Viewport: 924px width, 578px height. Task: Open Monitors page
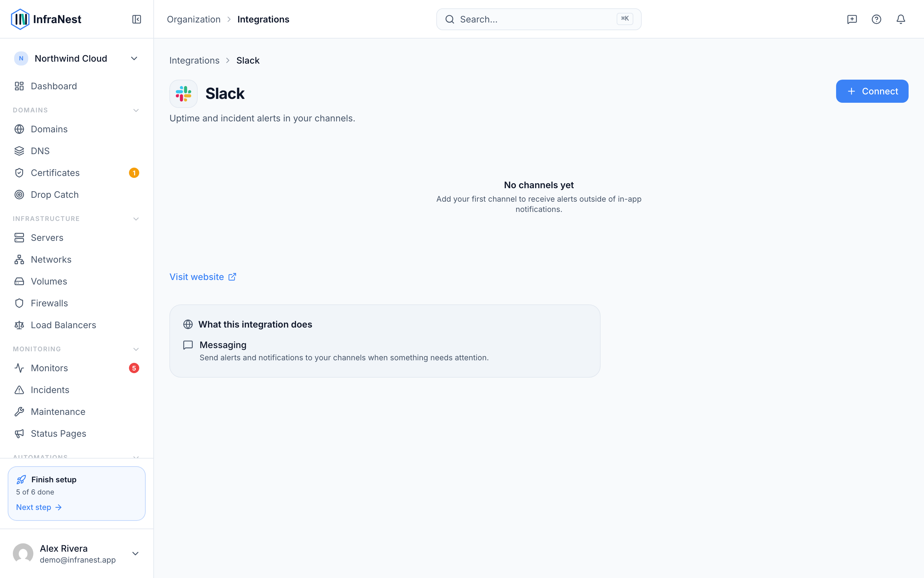[77, 368]
